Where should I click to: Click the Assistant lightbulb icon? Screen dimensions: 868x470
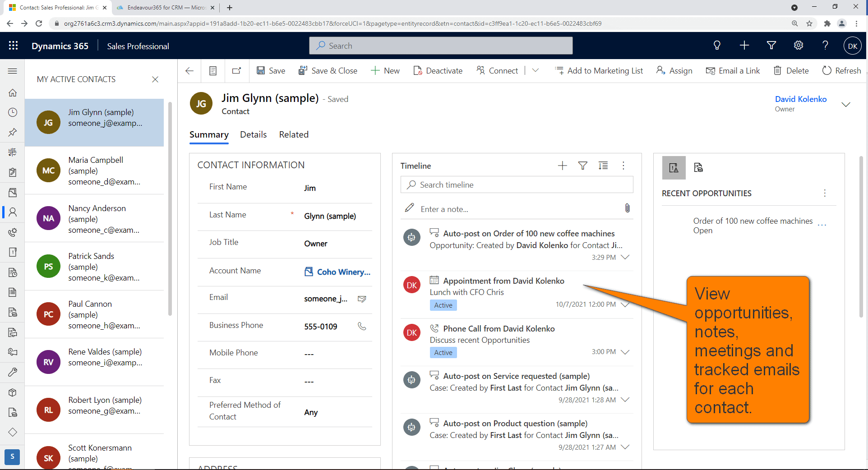pyautogui.click(x=716, y=46)
